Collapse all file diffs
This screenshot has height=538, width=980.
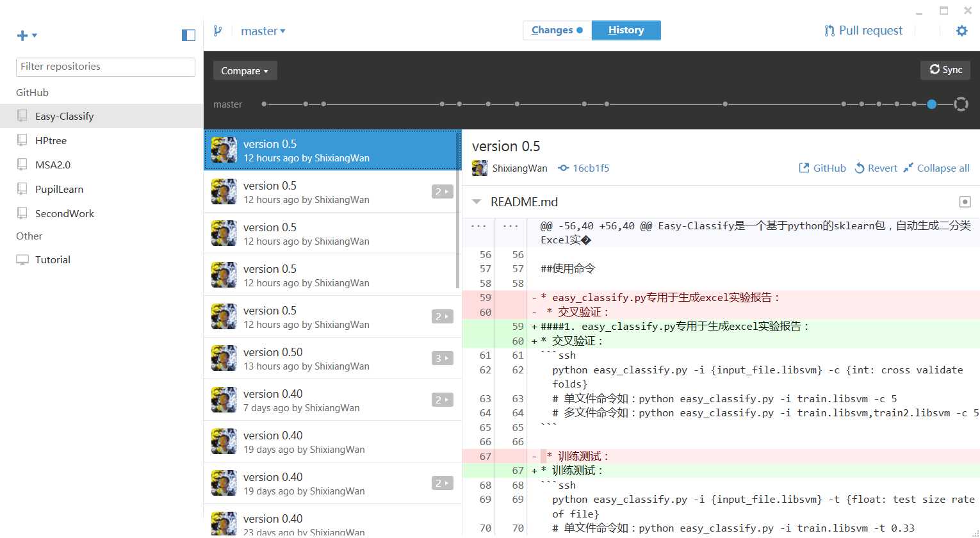point(936,168)
